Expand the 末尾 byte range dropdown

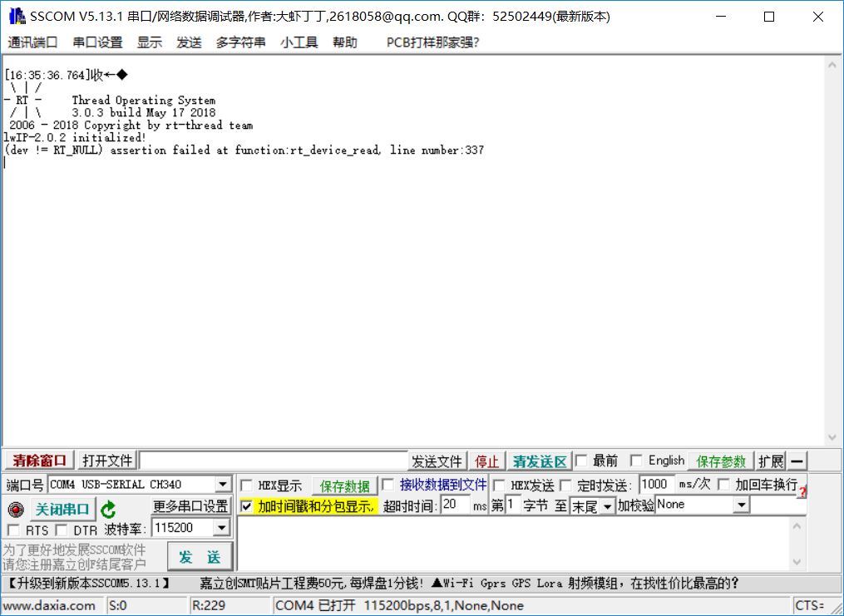coord(608,507)
